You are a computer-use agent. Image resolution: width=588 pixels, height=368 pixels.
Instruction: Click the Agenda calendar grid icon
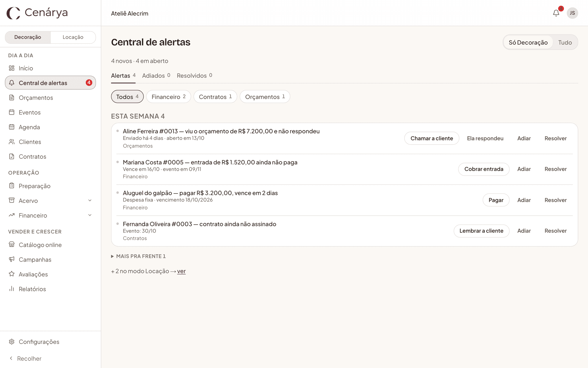coord(11,127)
